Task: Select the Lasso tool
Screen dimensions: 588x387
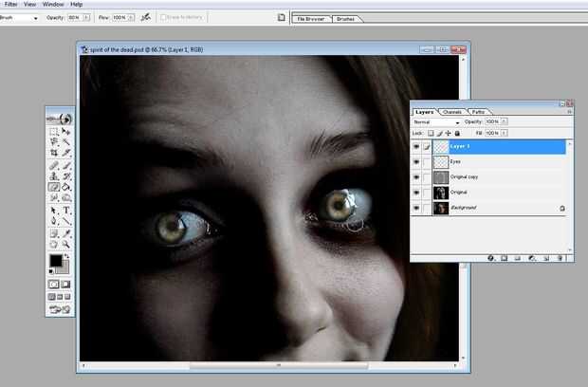Action: pos(54,142)
